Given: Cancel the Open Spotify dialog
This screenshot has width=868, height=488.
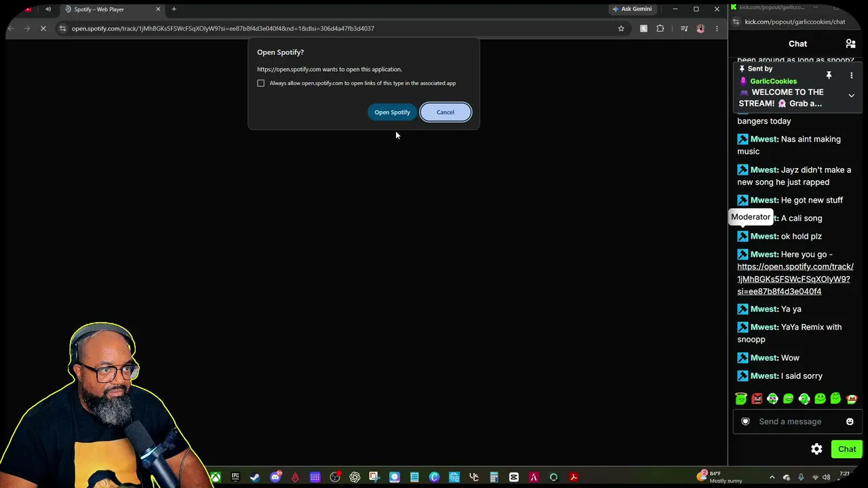Looking at the screenshot, I should [446, 112].
